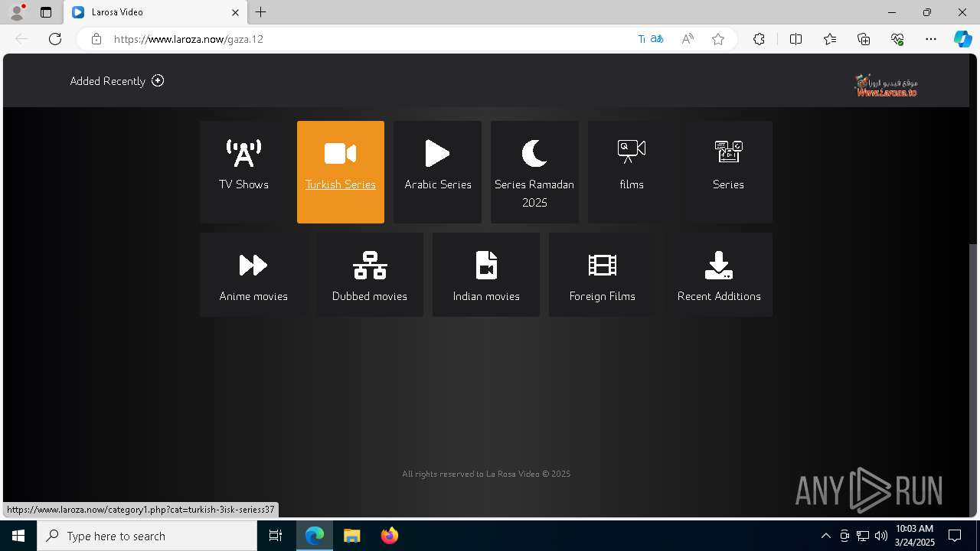The image size is (980, 551).
Task: Show hidden system tray icons
Action: [825, 536]
